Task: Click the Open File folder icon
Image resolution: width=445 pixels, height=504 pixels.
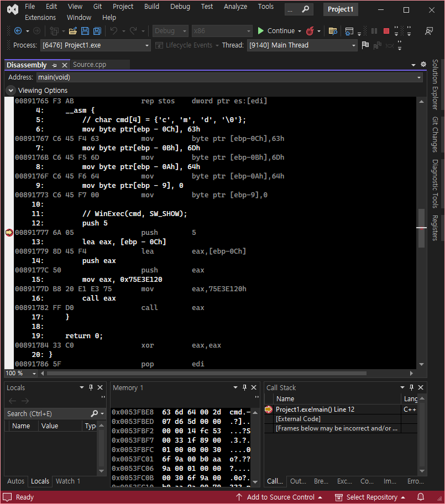Action: click(x=73, y=31)
